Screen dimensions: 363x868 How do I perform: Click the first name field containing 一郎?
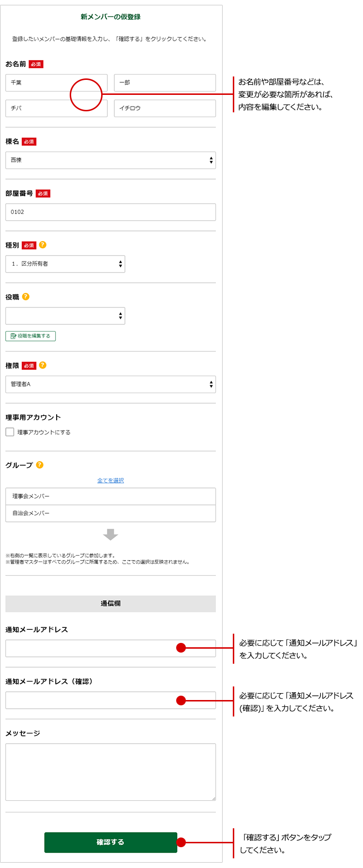[165, 83]
